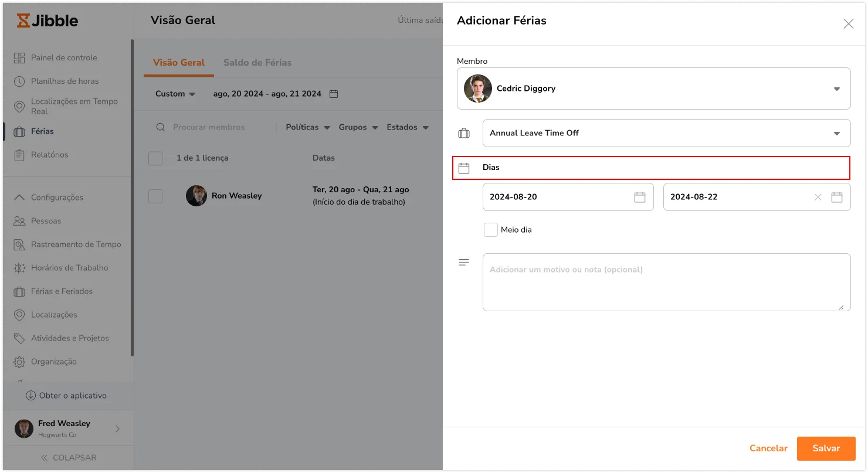Image resolution: width=868 pixels, height=473 pixels.
Task: Click the Rastreamento de Tempo icon
Action: click(x=19, y=244)
